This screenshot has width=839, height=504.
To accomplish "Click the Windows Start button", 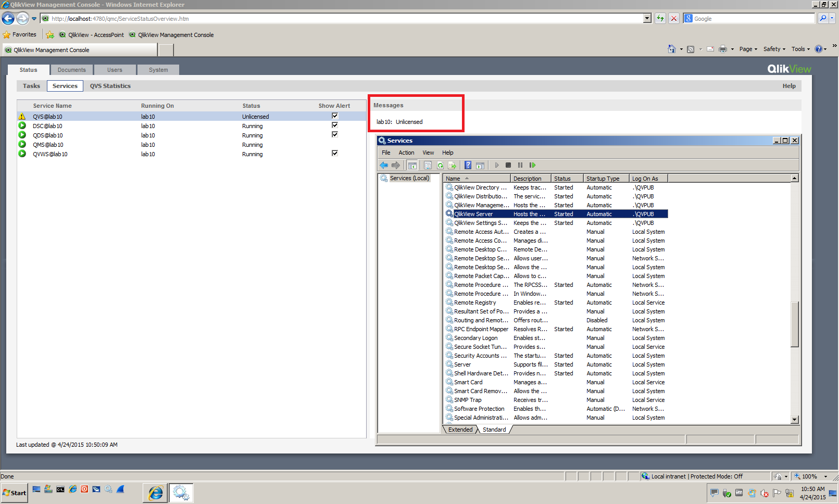I will click(x=14, y=493).
